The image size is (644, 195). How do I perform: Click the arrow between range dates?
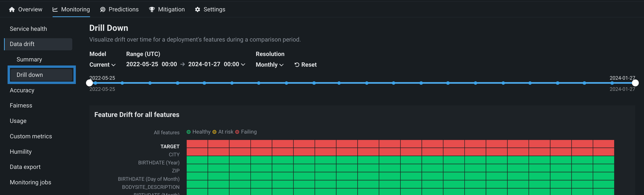(x=182, y=64)
